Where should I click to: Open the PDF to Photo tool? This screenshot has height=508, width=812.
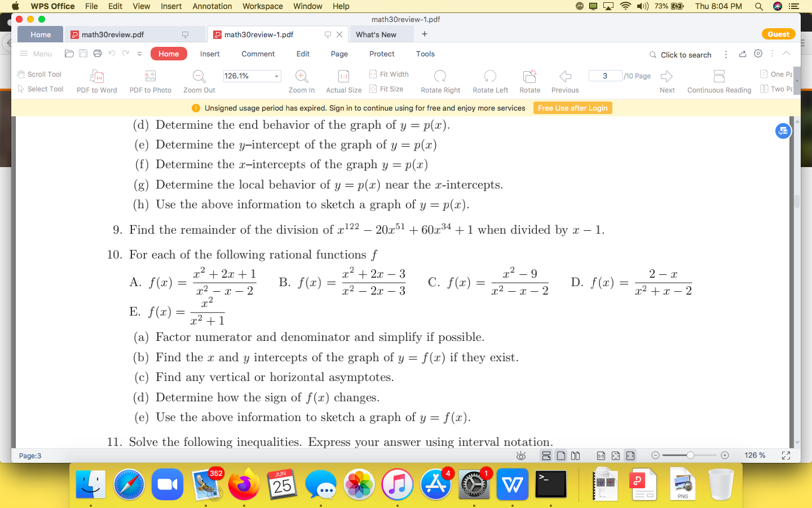click(x=150, y=80)
